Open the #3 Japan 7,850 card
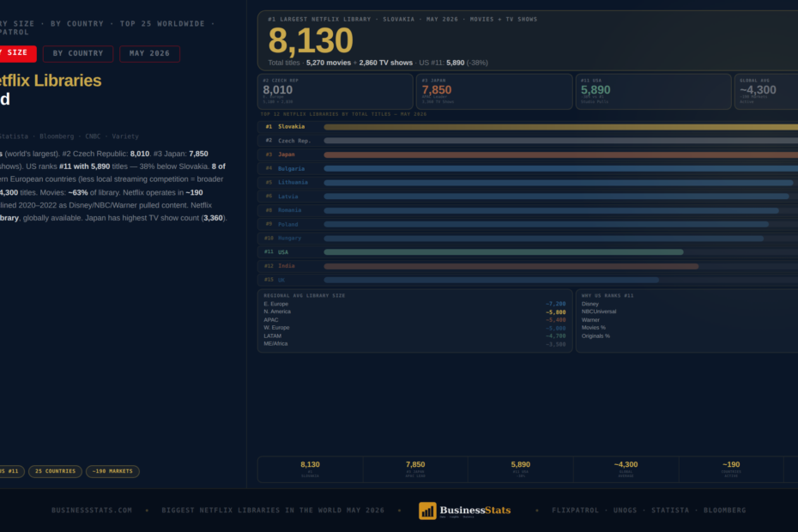Viewport: 798px width, 532px height. pos(494,92)
